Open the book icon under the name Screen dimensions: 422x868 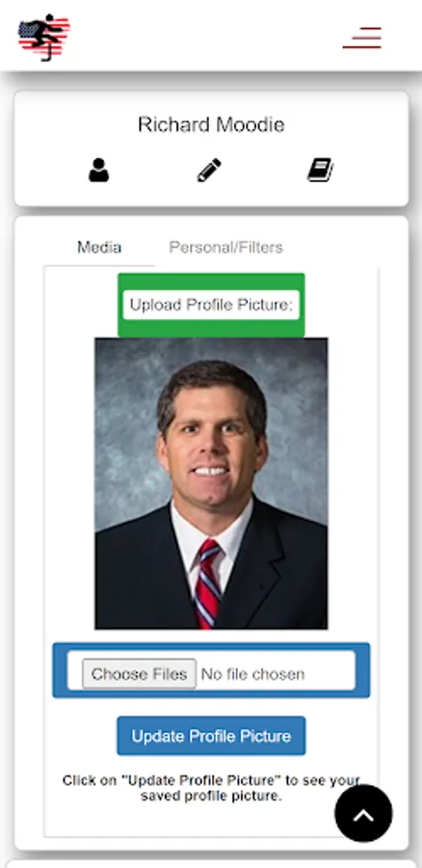click(x=320, y=170)
